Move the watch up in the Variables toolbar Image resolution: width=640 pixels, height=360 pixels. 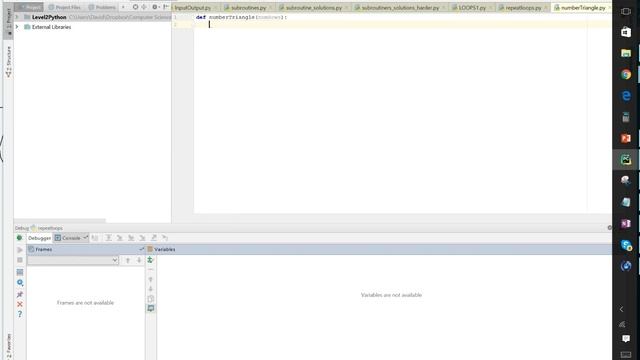click(x=151, y=280)
